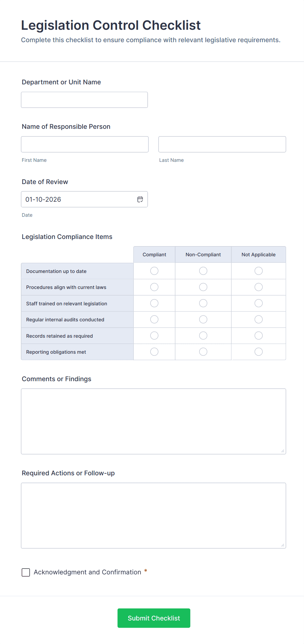
Task: Select Non-Compliant for Reporting obligations met
Action: tap(203, 352)
